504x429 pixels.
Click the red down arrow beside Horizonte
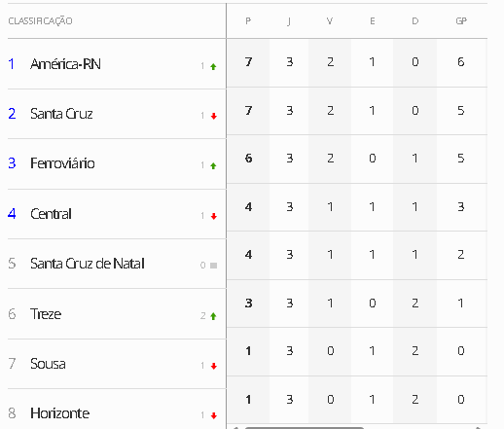(213, 415)
